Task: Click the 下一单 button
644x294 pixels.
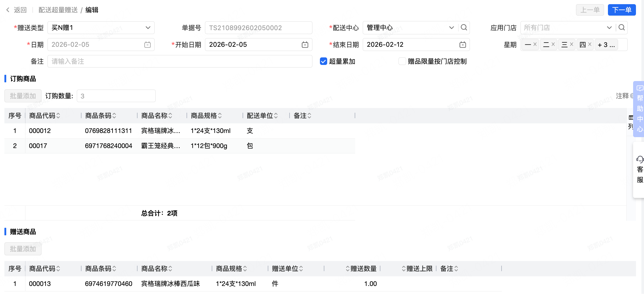Action: [621, 10]
